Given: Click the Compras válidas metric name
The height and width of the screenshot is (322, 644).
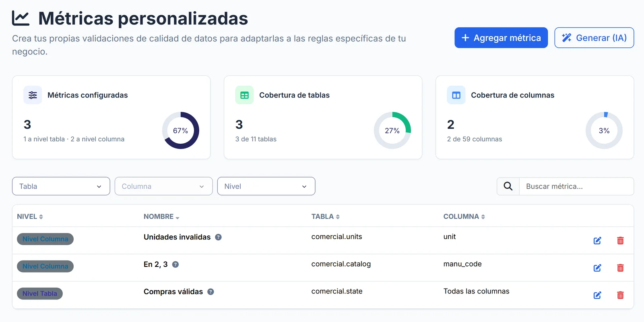Looking at the screenshot, I should 173,292.
